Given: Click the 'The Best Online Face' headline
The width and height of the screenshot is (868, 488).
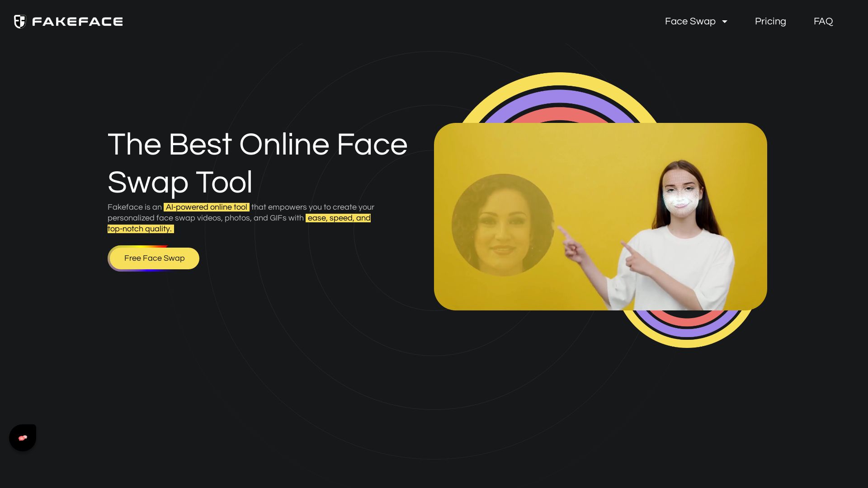Looking at the screenshot, I should click(257, 145).
